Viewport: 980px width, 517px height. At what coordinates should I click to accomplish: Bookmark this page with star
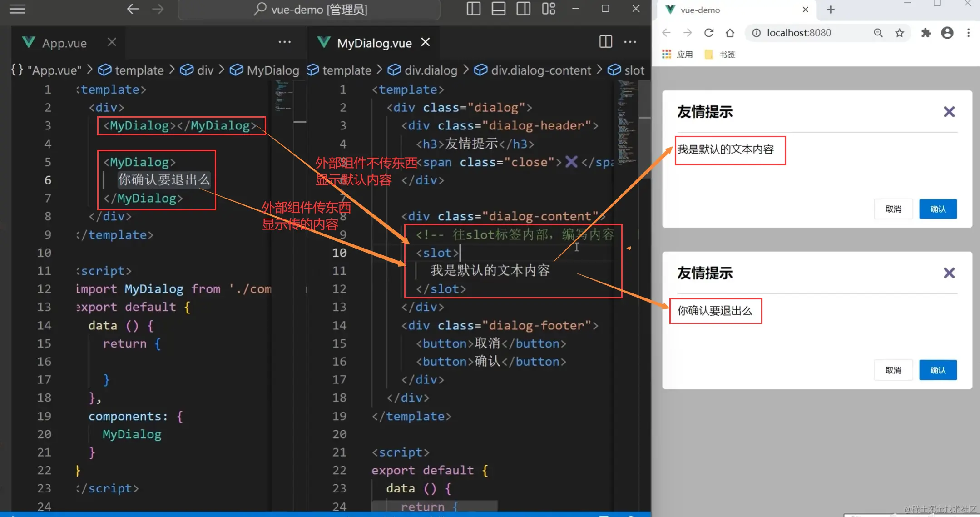click(899, 33)
